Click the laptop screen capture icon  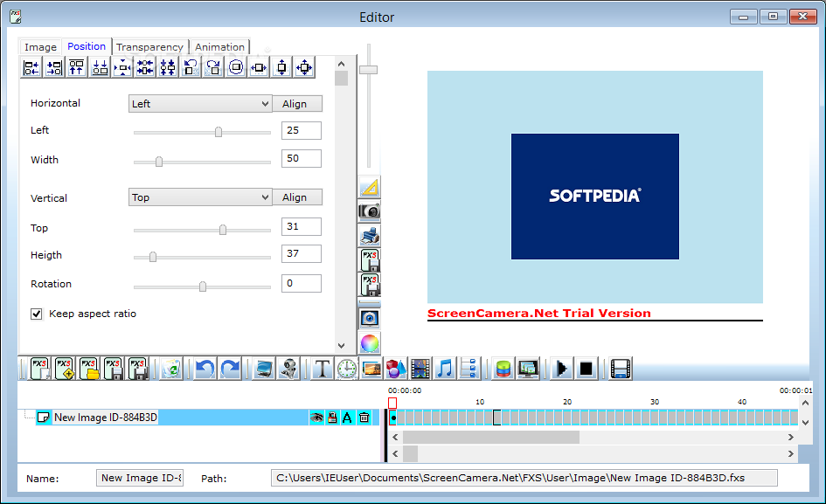point(263,369)
